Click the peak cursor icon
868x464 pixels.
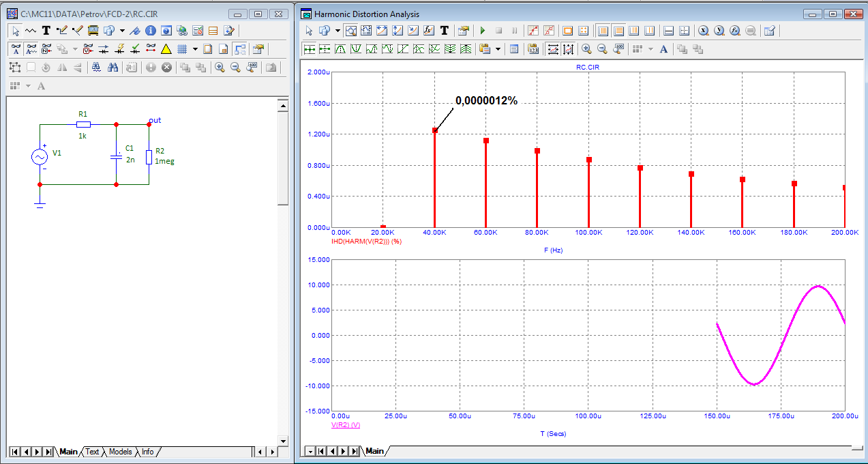point(340,49)
